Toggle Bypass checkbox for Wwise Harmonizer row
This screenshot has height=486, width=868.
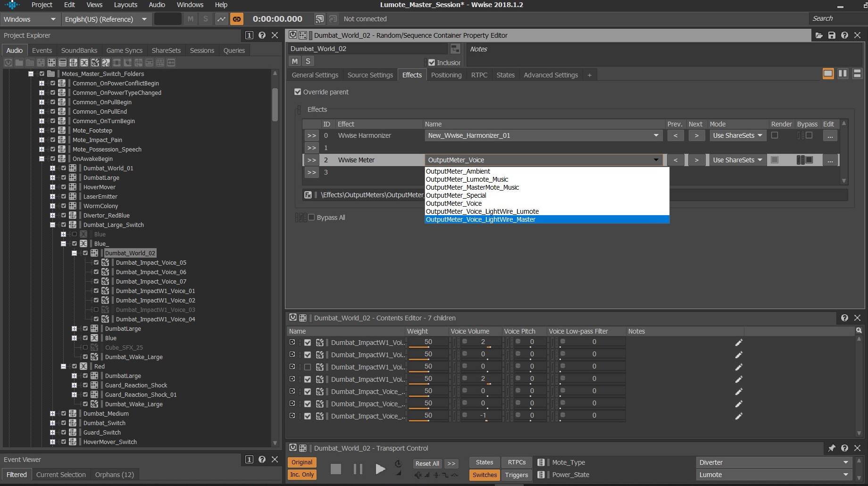809,135
